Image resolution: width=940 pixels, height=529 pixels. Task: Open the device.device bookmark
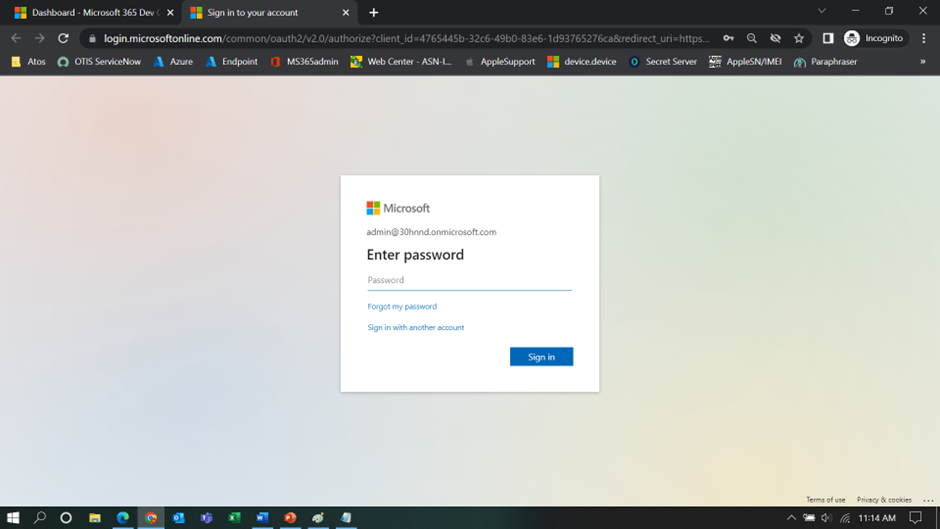coord(582,62)
